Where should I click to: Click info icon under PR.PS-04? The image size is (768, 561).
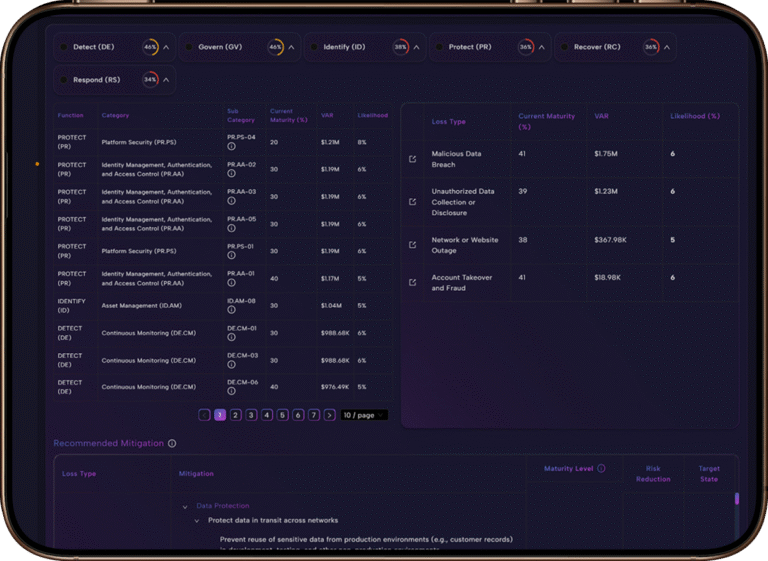[x=231, y=147]
